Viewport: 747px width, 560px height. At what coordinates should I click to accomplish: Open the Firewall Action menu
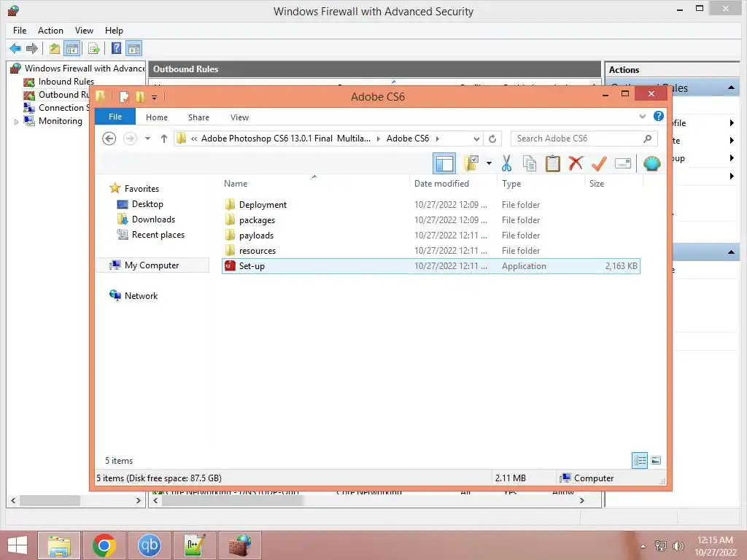[x=50, y=31]
